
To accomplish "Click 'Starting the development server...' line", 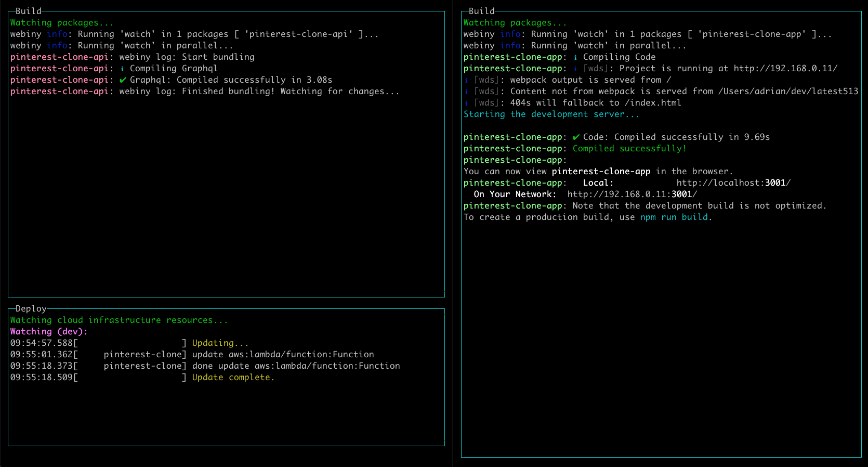I will [x=551, y=114].
